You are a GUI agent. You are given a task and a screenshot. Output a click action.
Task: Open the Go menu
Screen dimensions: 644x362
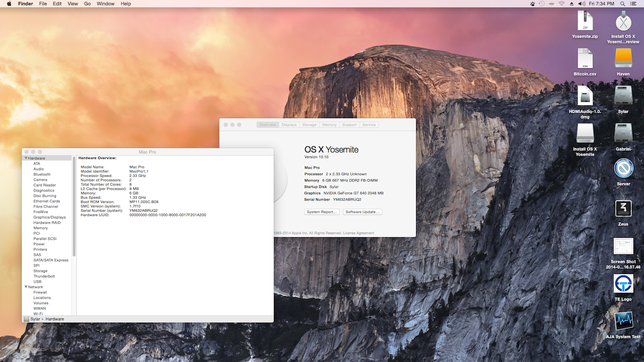[x=88, y=4]
